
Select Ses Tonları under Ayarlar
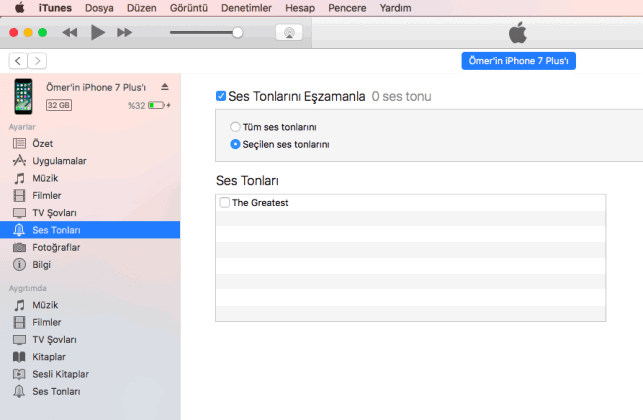point(90,230)
